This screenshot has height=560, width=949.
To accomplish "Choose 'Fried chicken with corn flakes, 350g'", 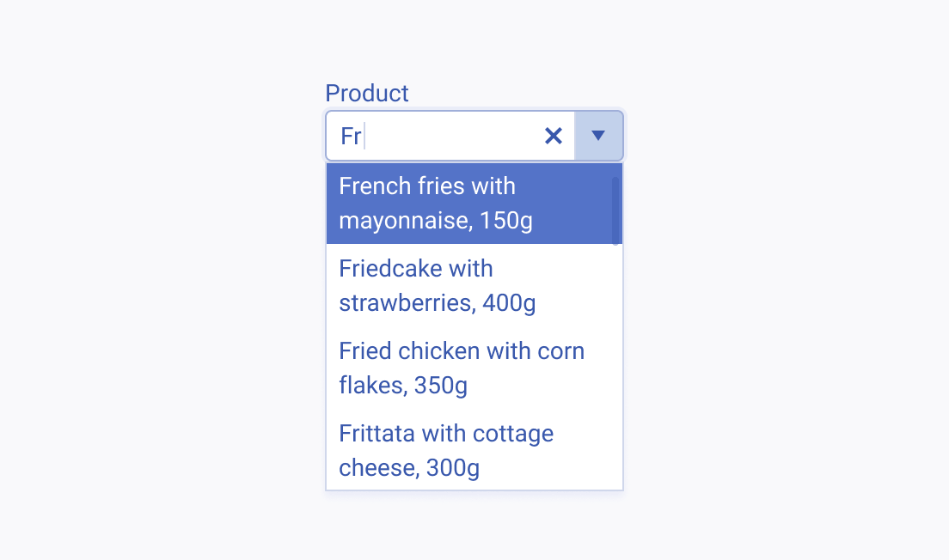I will [473, 368].
